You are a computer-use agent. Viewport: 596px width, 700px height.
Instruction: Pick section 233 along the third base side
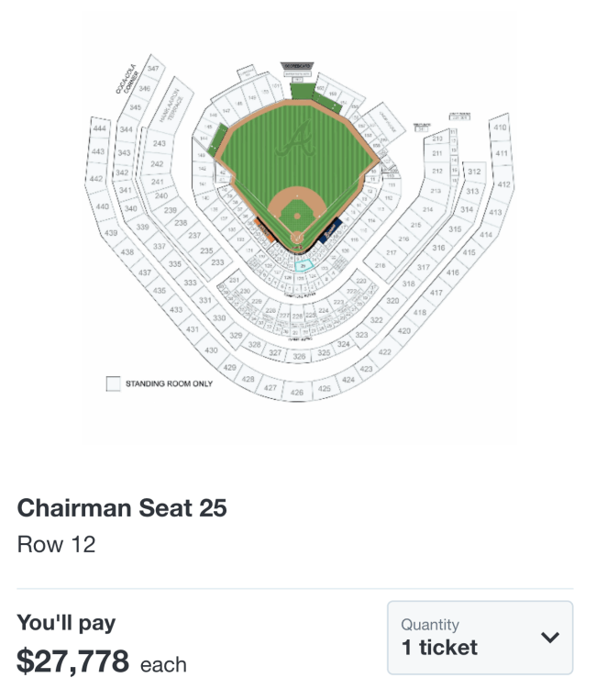pos(217,262)
